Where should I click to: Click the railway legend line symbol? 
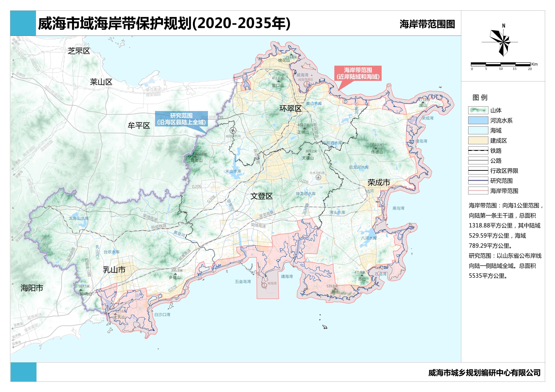point(478,151)
